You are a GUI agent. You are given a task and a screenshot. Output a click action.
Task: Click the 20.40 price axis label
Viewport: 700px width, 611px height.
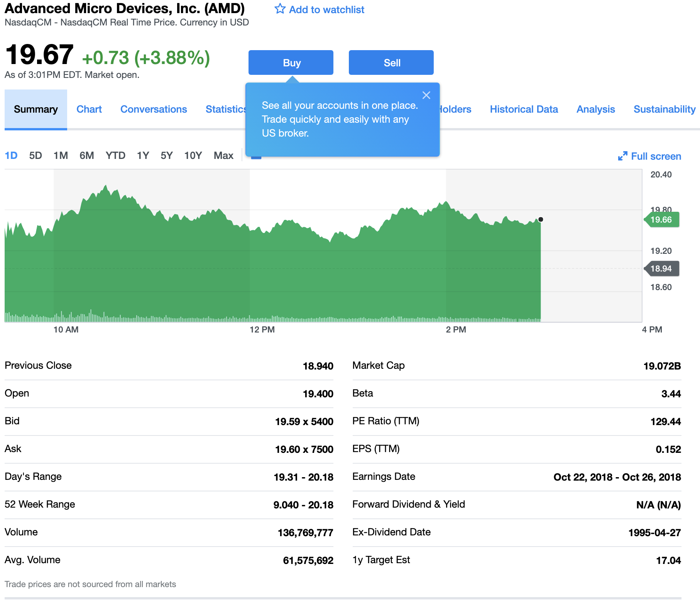click(x=661, y=174)
